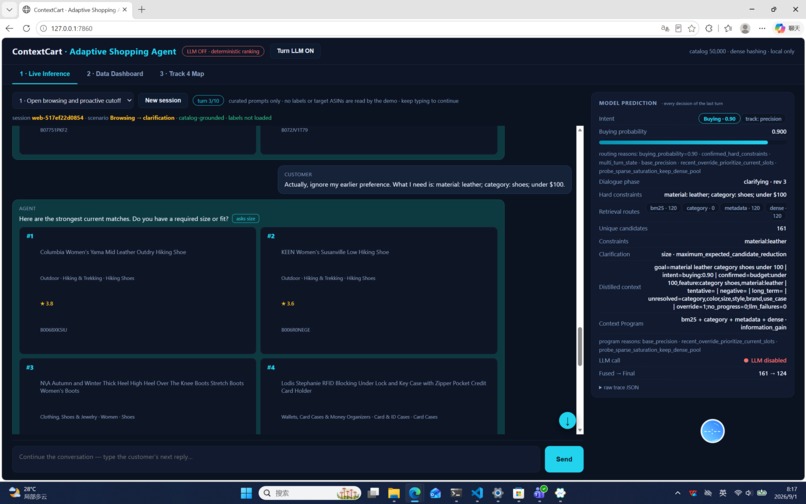The width and height of the screenshot is (806, 504).
Task: Click the bm25 · 120 retrieval route chip
Action: click(x=663, y=208)
